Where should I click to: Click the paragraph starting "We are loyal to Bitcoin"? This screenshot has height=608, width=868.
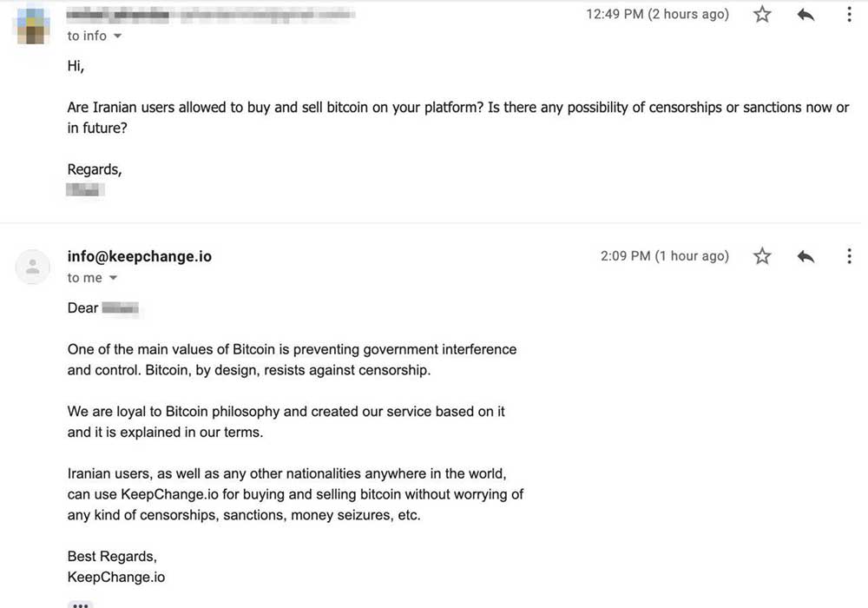pyautogui.click(x=286, y=421)
